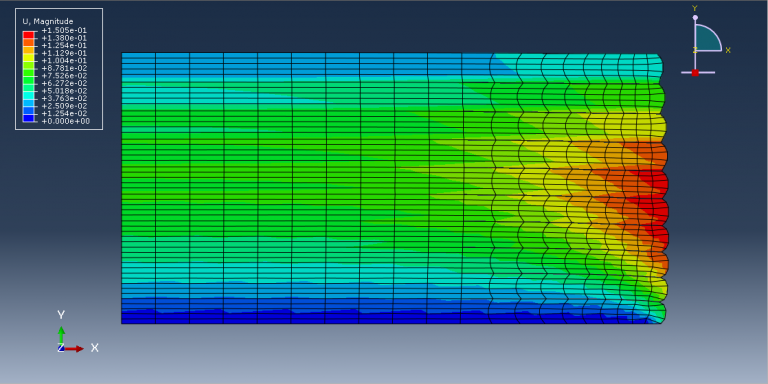Select legend value +8.781e-02
The width and height of the screenshot is (768, 384).
click(64, 68)
